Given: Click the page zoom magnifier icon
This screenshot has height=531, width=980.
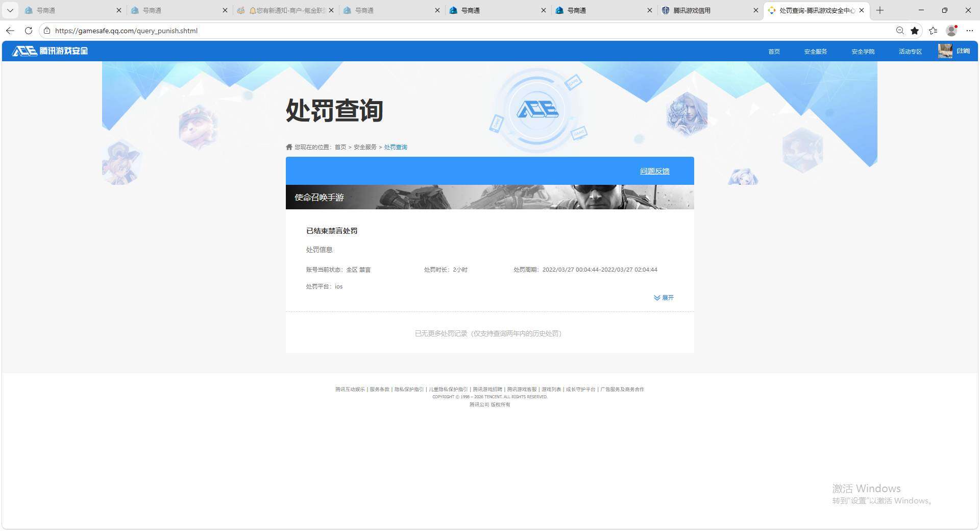Looking at the screenshot, I should (x=900, y=31).
